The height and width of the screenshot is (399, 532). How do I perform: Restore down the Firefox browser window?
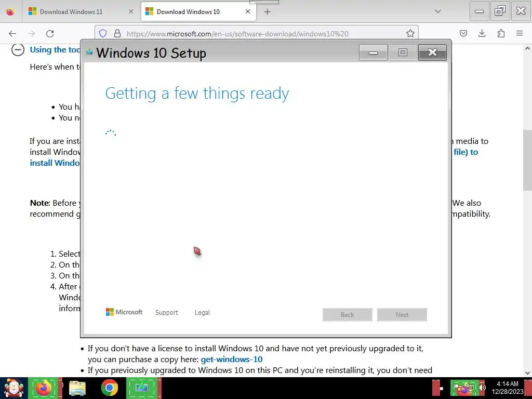point(500,11)
